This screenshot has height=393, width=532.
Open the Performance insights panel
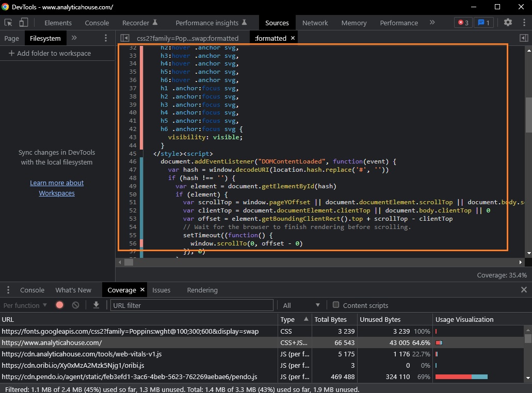click(x=211, y=23)
